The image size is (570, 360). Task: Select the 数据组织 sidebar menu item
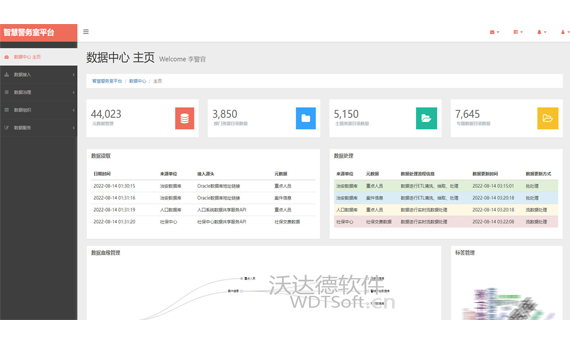pyautogui.click(x=39, y=110)
